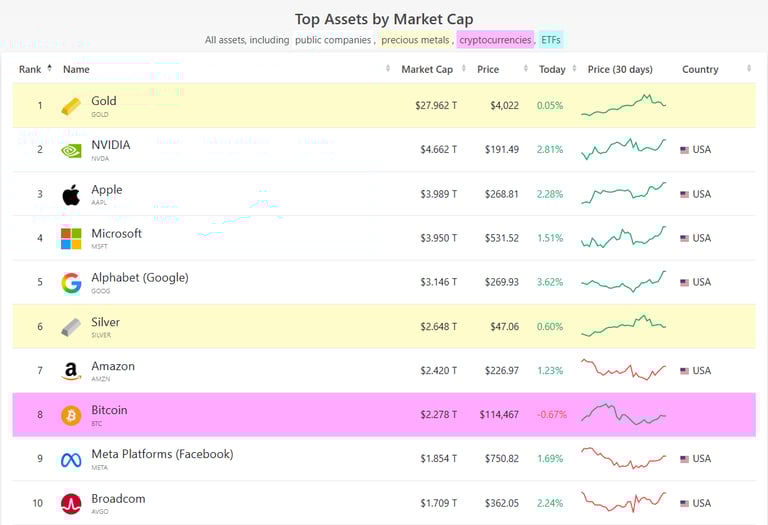
Task: Click the USA flag in NVIDIA row
Action: [684, 150]
